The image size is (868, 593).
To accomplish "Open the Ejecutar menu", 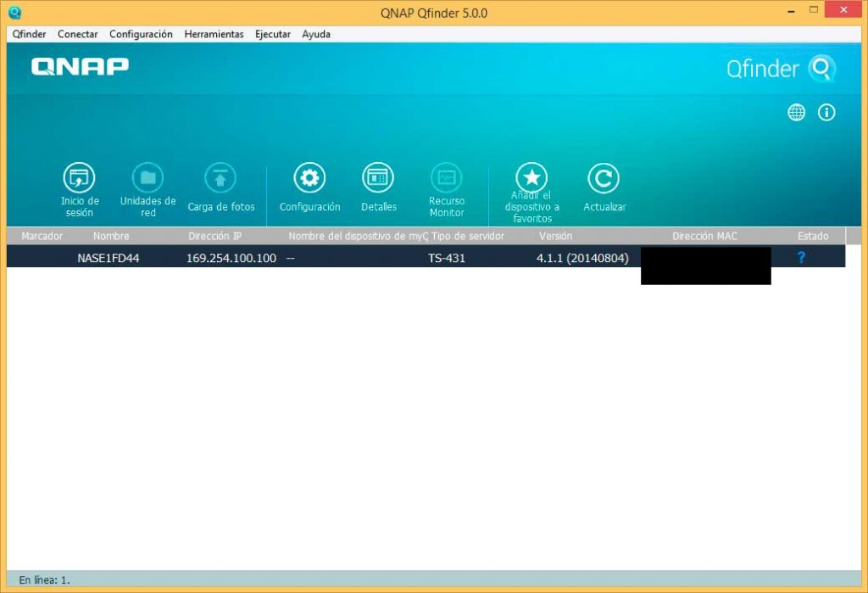I will coord(272,34).
